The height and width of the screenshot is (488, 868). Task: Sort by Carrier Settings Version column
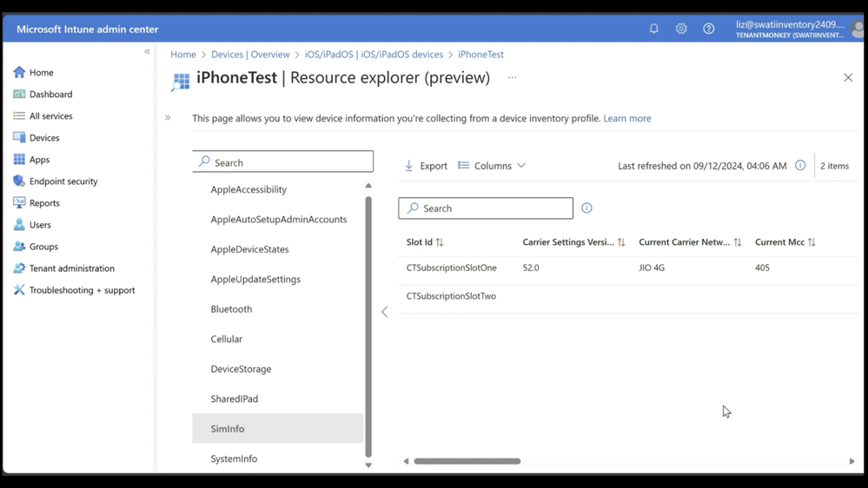[x=573, y=241]
